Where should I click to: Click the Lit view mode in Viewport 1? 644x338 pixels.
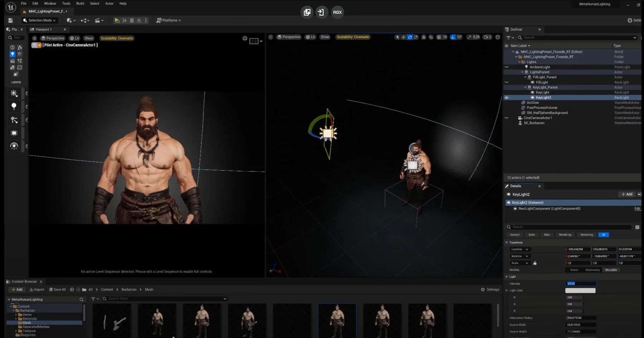75,38
